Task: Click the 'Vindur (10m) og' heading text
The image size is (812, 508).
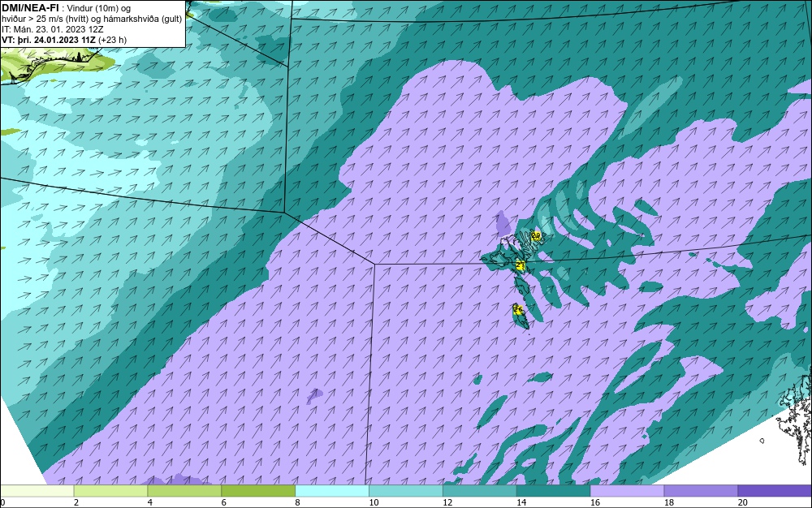Action: point(99,8)
